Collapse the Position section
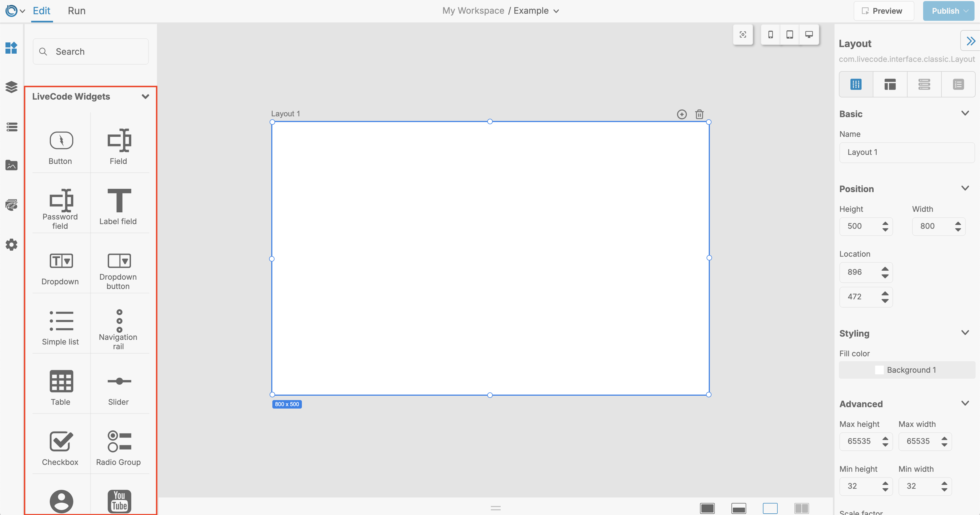 [965, 189]
